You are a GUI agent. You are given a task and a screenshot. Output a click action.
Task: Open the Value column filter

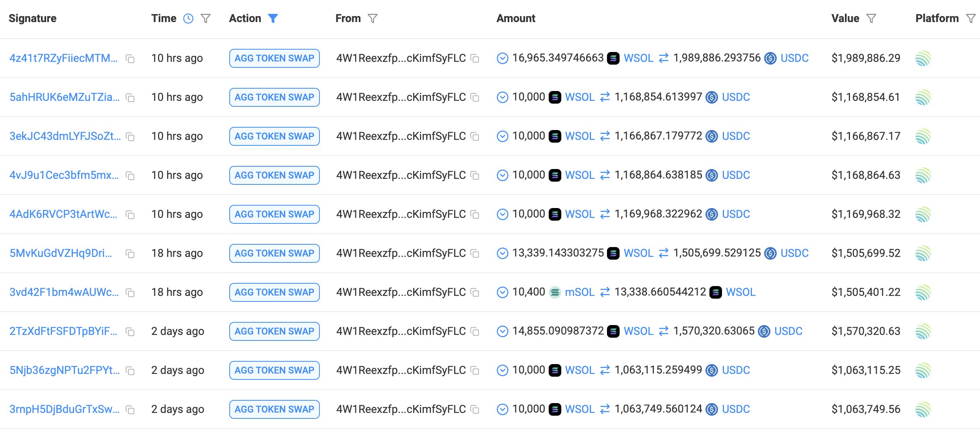[x=871, y=19]
